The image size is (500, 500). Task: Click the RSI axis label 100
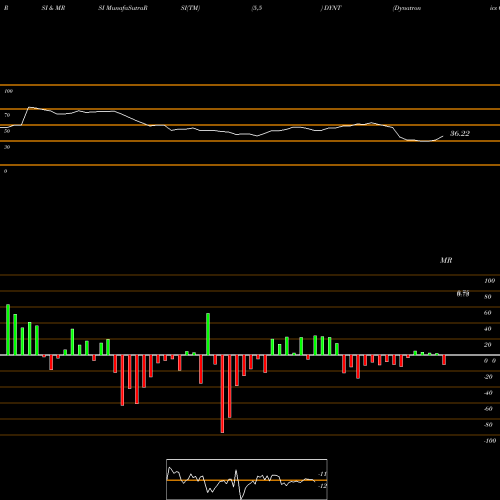point(9,91)
